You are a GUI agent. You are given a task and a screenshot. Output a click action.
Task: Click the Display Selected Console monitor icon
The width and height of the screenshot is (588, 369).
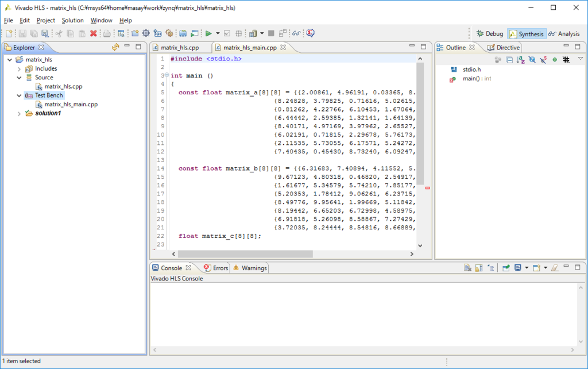tap(518, 268)
